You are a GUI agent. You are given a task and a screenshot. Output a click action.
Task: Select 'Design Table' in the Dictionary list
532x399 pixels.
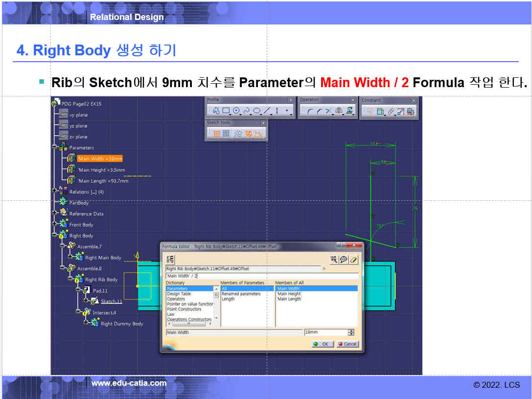[x=179, y=294]
